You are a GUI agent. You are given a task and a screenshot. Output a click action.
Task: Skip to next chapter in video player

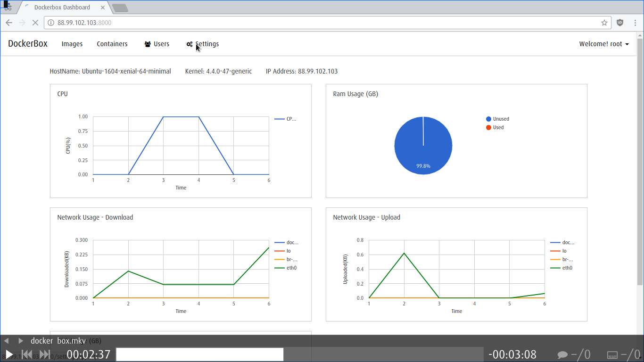[45, 354]
